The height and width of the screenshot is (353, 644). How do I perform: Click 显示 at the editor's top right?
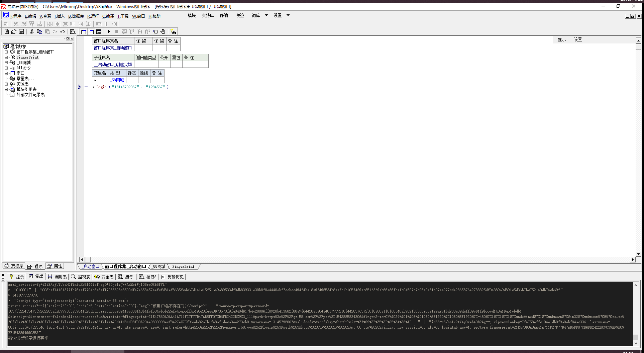coord(562,39)
